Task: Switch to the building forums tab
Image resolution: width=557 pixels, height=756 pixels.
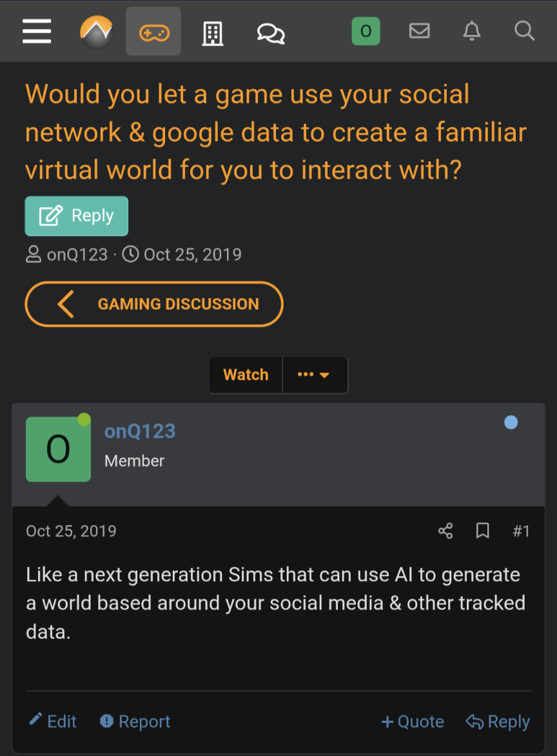Action: click(213, 31)
